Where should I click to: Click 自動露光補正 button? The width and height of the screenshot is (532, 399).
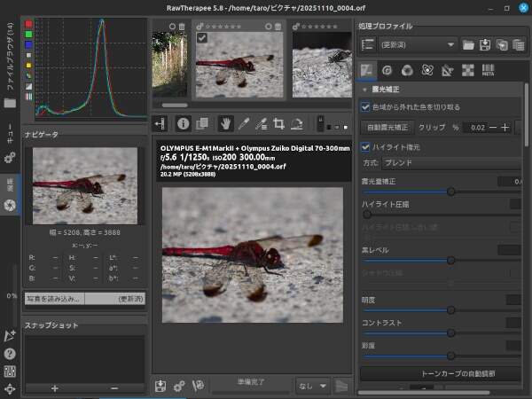point(388,128)
